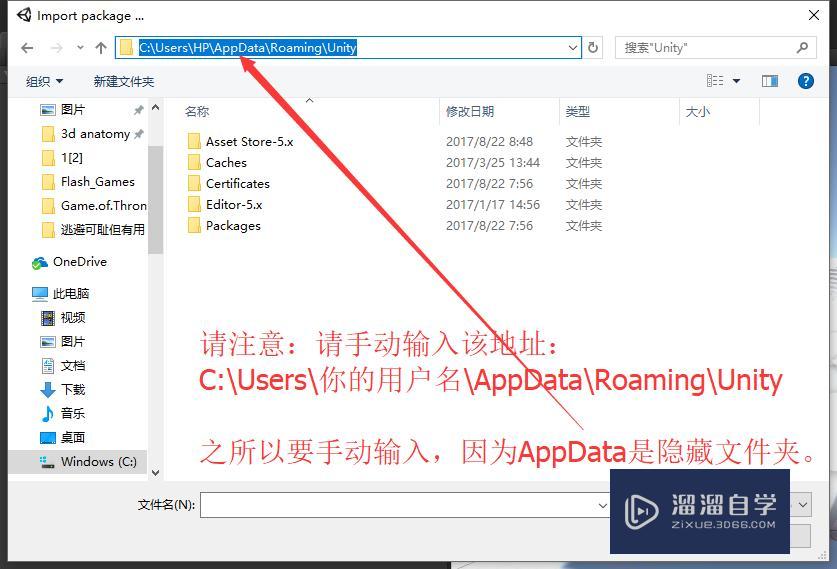
Task: Expand view options dropdown arrow
Action: click(737, 81)
